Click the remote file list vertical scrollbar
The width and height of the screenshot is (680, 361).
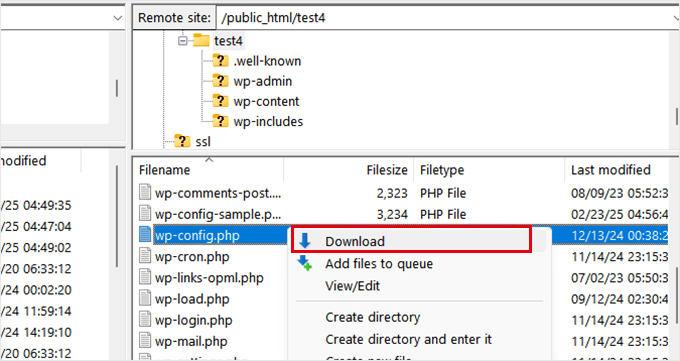point(676,295)
